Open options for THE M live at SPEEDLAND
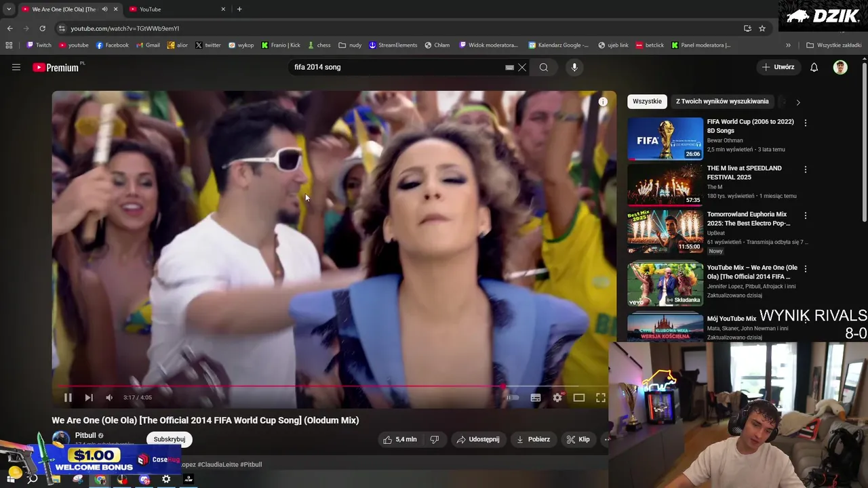The height and width of the screenshot is (488, 868). pyautogui.click(x=806, y=169)
